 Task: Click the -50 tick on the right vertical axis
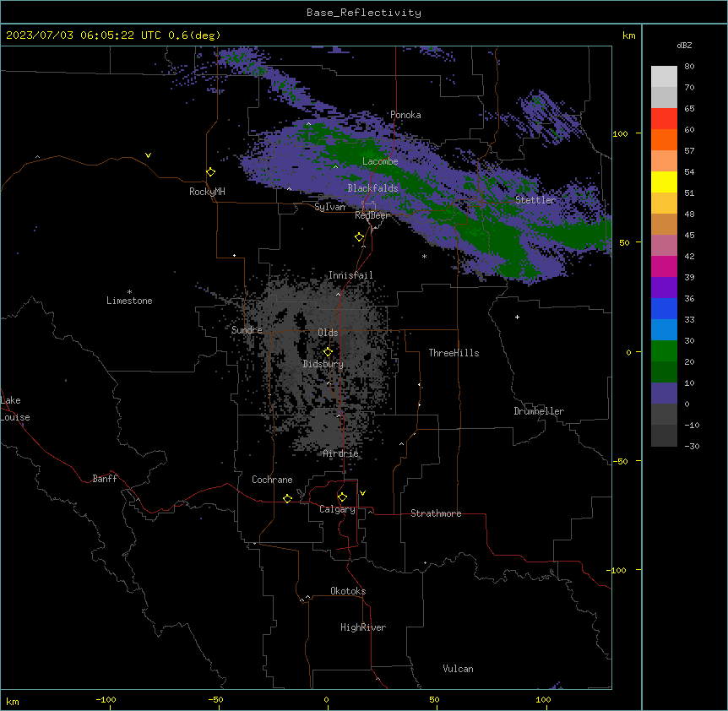click(x=620, y=461)
